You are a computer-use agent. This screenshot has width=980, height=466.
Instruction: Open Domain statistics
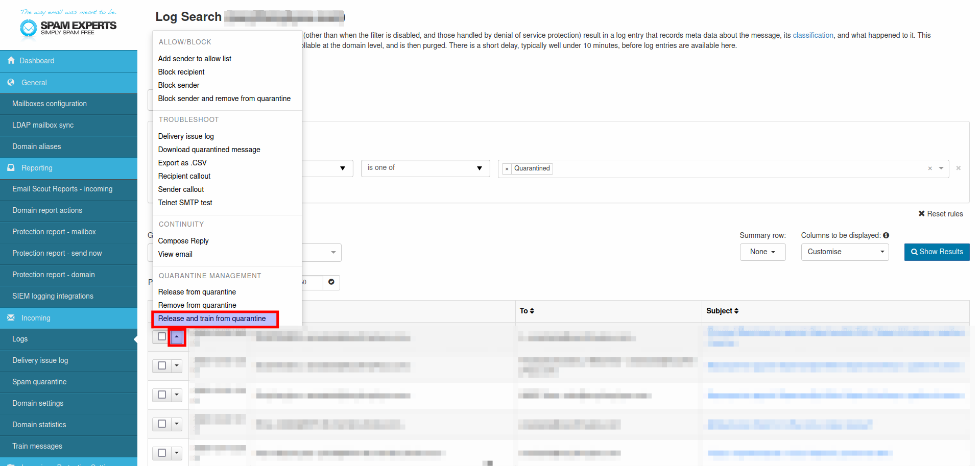click(x=68, y=425)
